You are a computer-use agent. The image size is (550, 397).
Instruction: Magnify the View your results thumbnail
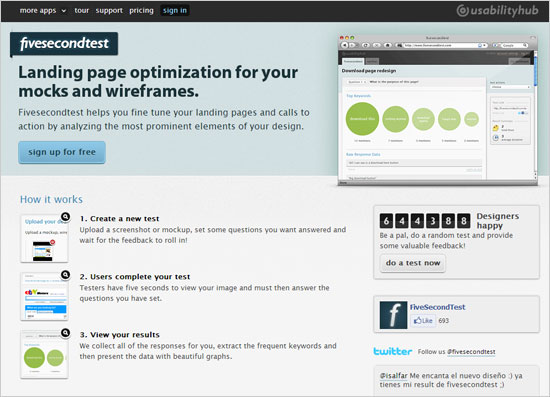point(65,332)
